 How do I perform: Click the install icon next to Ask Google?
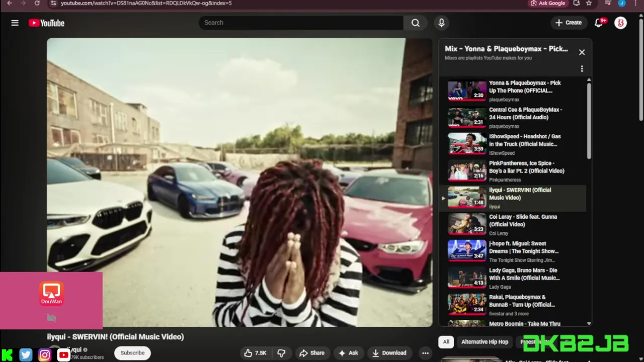(577, 3)
